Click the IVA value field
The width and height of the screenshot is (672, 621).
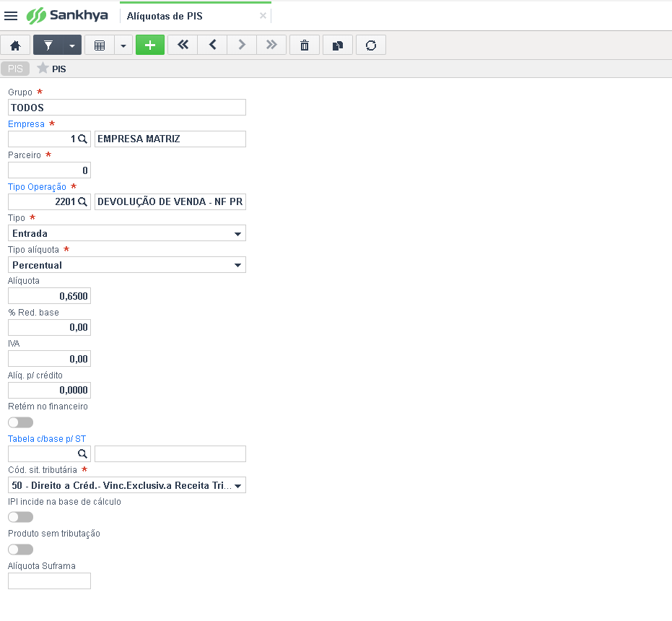[x=49, y=359]
